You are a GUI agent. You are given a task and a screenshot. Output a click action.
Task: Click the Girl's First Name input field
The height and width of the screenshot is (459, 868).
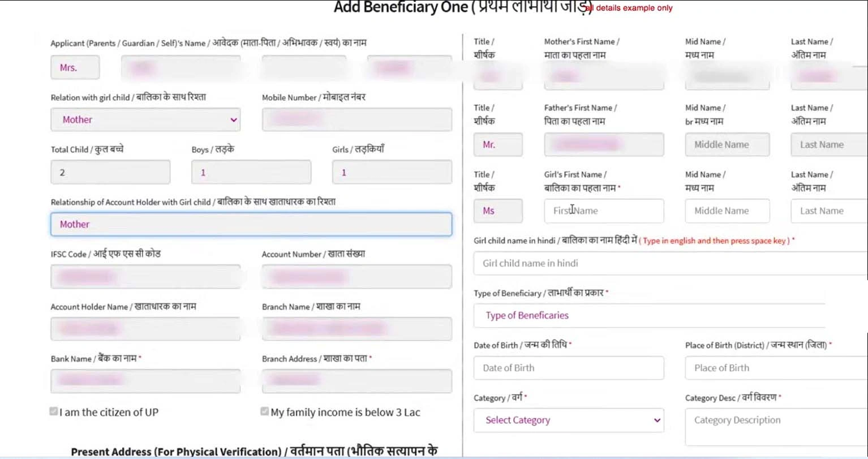[604, 211]
